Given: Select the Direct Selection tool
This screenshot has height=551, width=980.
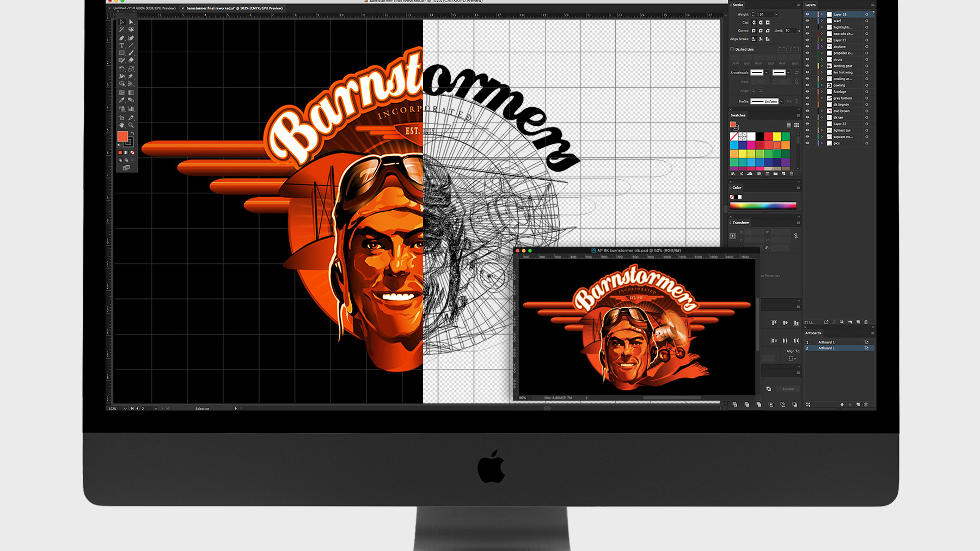Looking at the screenshot, I should tap(131, 22).
